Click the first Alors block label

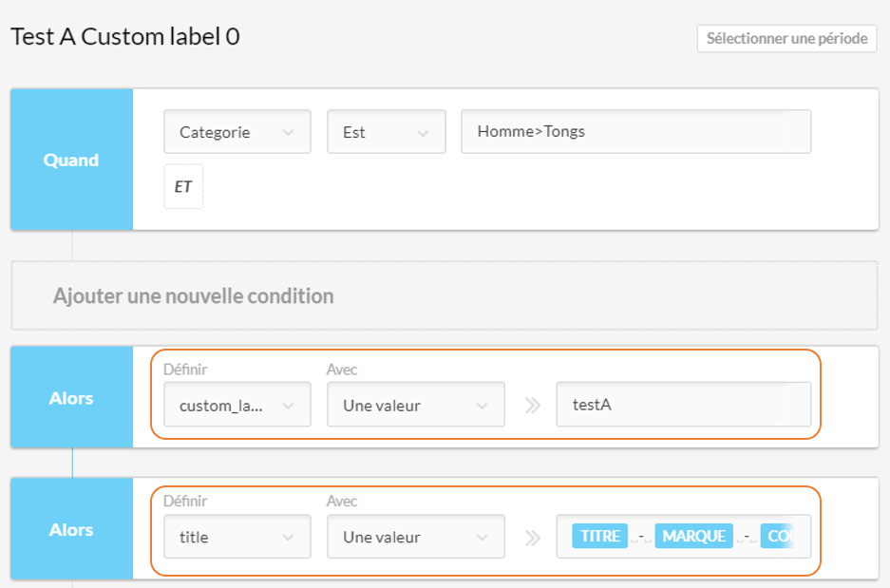[71, 398]
